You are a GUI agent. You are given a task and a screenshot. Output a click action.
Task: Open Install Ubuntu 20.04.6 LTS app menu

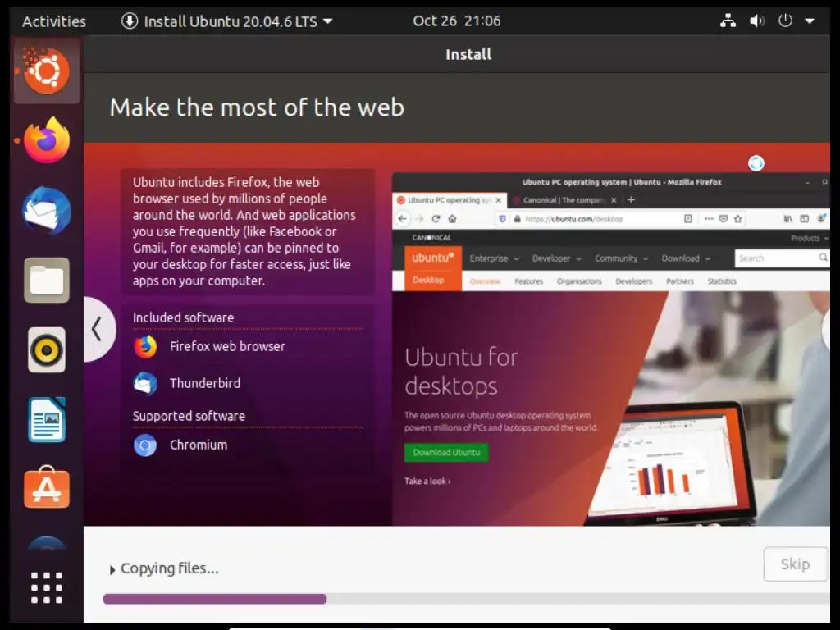click(227, 21)
